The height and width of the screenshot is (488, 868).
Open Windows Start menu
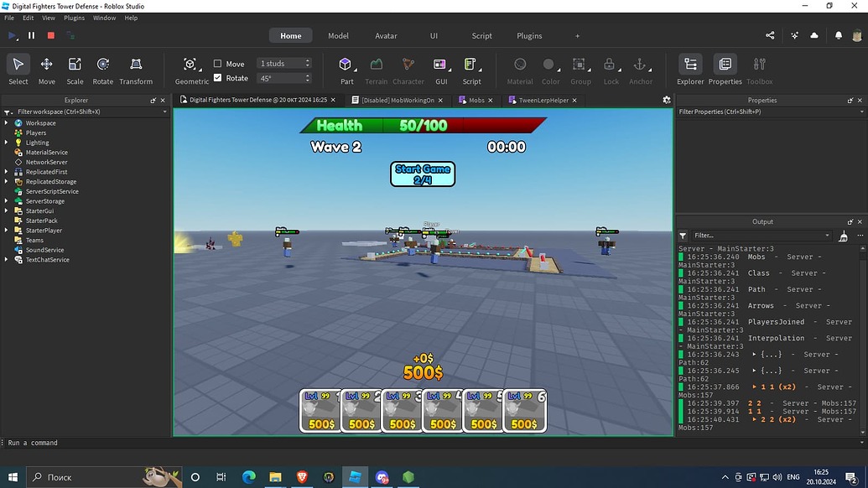[13, 477]
